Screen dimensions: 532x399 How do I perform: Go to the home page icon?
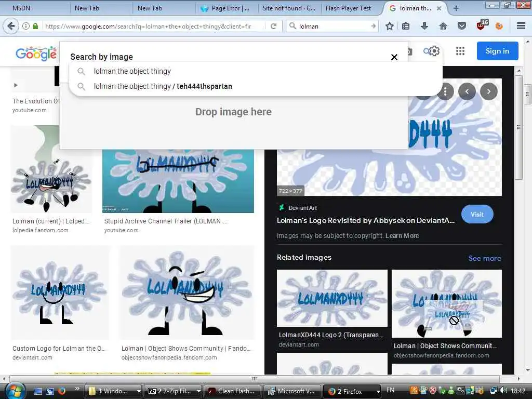pos(443,26)
